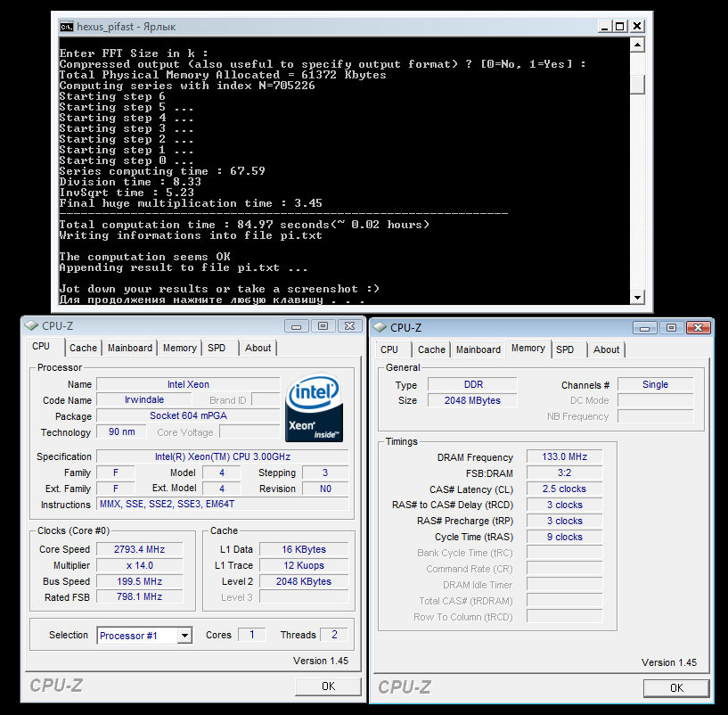This screenshot has width=728, height=715.
Task: Click the Cores value field
Action: click(251, 635)
